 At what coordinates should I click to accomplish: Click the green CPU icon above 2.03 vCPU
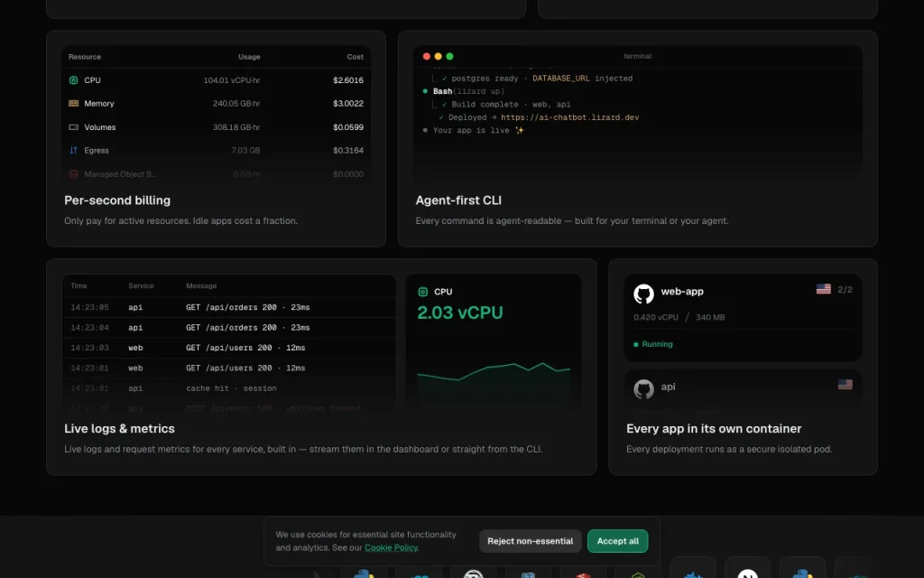422,292
